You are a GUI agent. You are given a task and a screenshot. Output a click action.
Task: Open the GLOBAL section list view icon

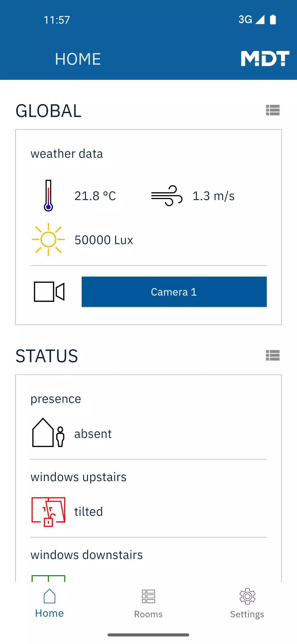[273, 110]
